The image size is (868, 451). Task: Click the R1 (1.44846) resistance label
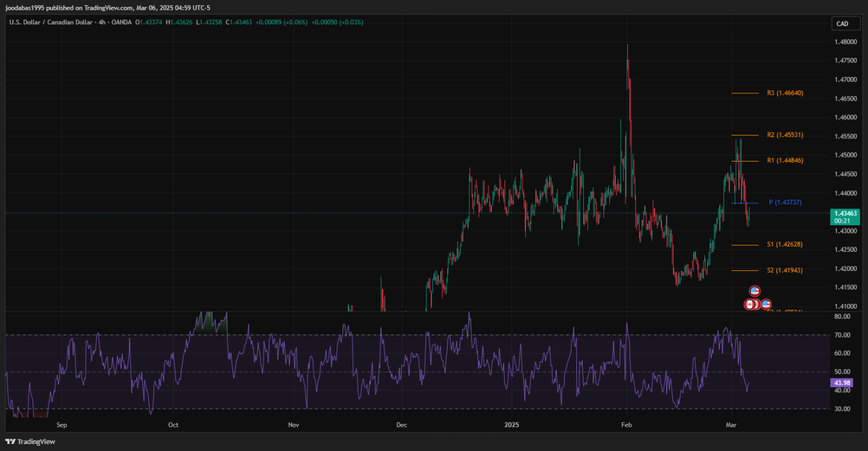click(785, 160)
